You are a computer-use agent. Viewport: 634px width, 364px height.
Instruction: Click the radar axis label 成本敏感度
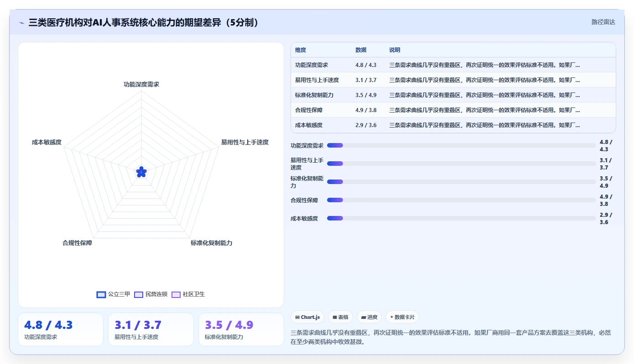(47, 143)
